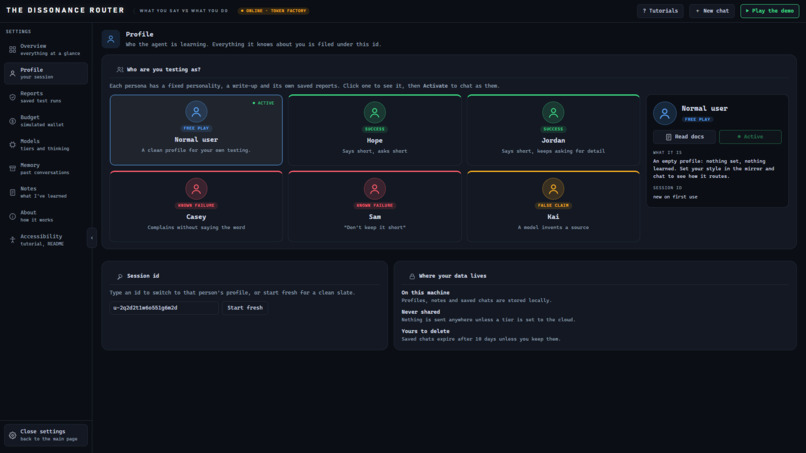The height and width of the screenshot is (453, 806).
Task: Open the Reports saved test runs section
Action: (46, 97)
